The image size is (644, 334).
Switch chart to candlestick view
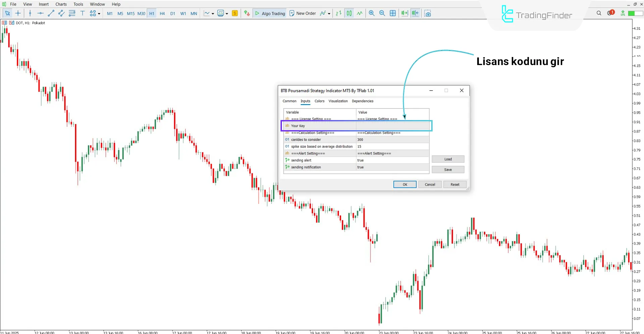(349, 13)
